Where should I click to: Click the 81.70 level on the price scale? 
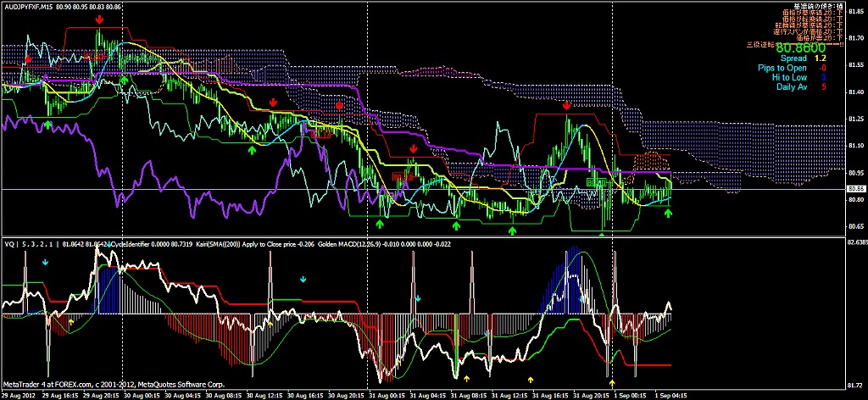pyautogui.click(x=855, y=37)
